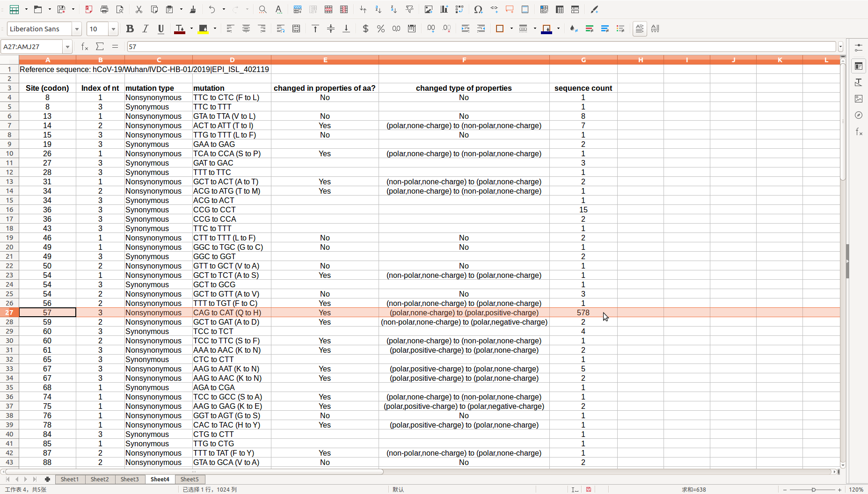868x494 pixels.
Task: Open font color dropdown arrow
Action: coord(191,29)
